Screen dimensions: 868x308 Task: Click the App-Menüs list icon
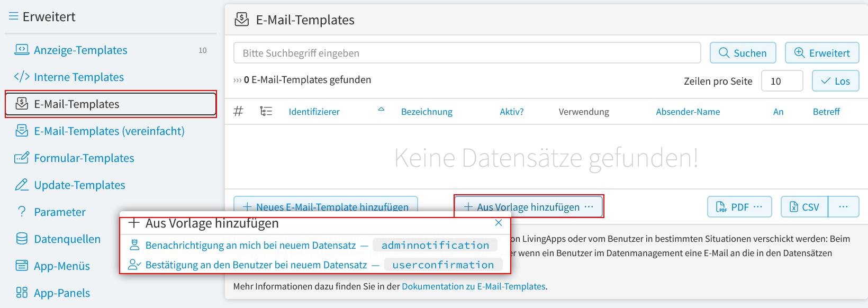[x=22, y=266]
